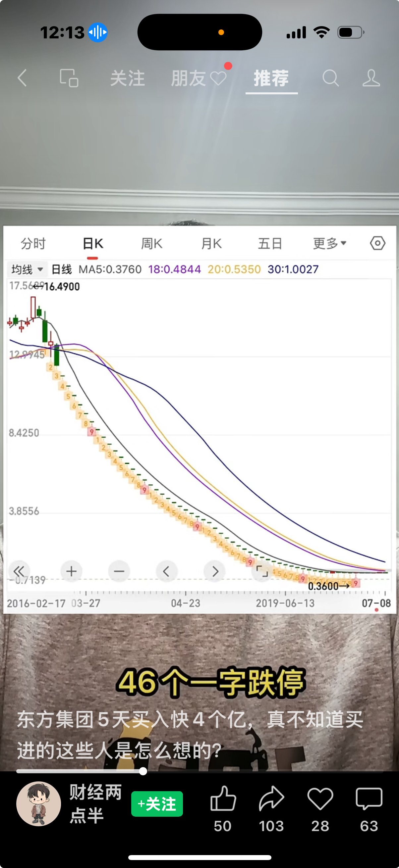Viewport: 399px width, 868px height.
Task: Open the 均线 indicator dropdown
Action: 27,269
